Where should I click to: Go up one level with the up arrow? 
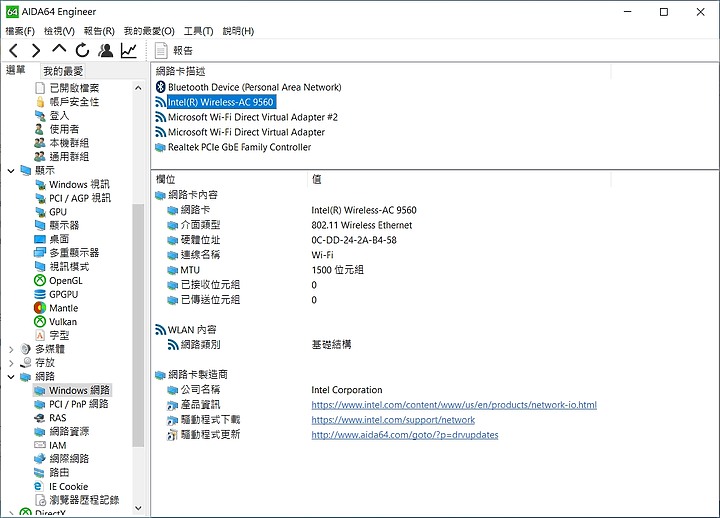pyautogui.click(x=59, y=49)
